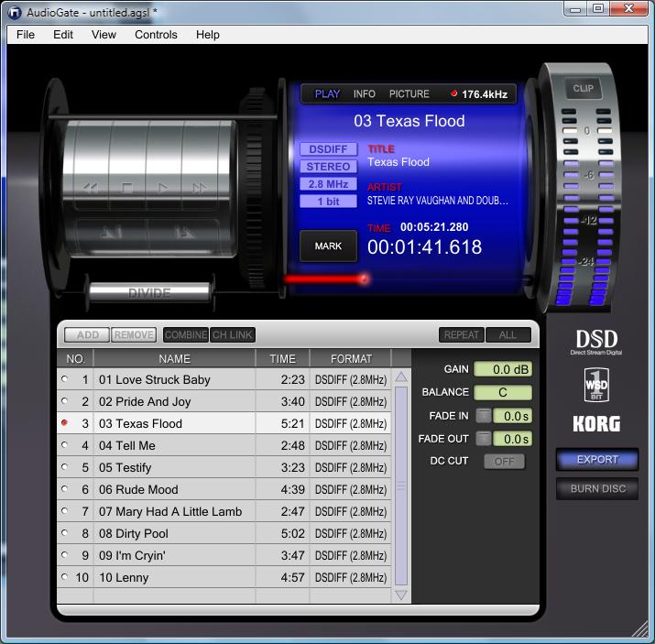Jump to next mark button

tap(184, 233)
